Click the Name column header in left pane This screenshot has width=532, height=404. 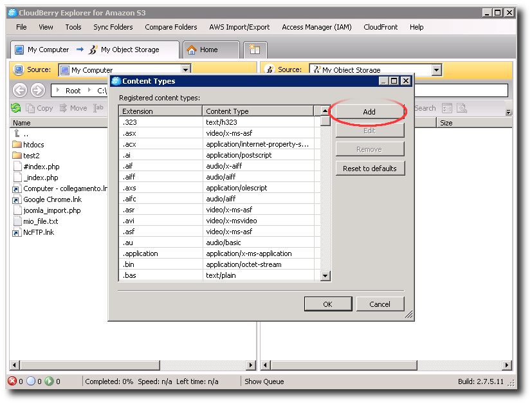click(x=59, y=123)
